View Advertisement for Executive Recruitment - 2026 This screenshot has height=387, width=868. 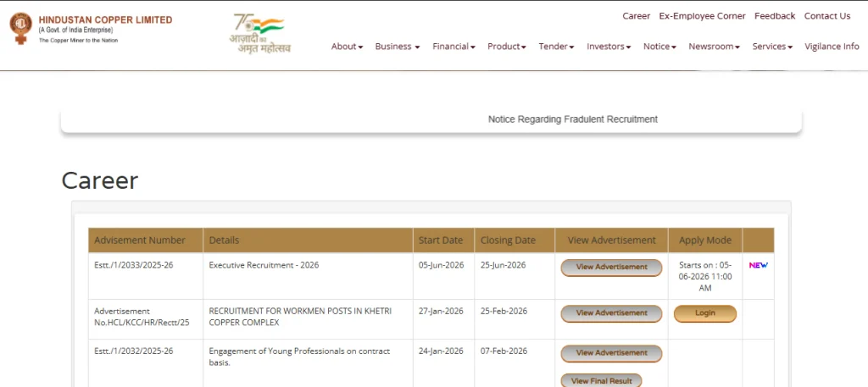pos(611,268)
